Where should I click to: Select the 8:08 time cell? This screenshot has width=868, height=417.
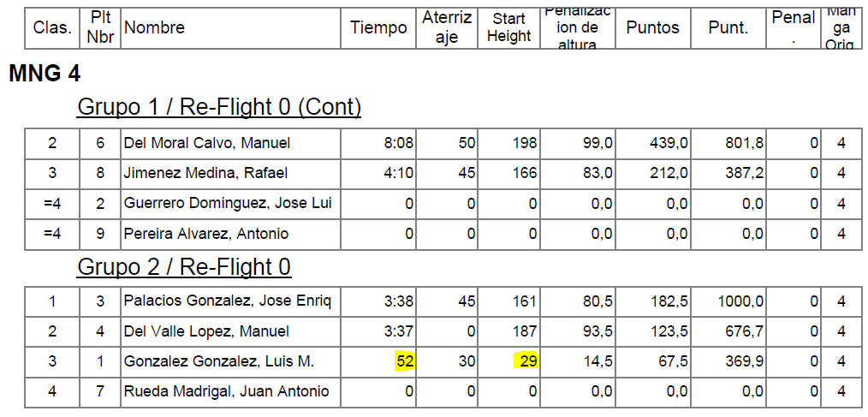pyautogui.click(x=399, y=143)
